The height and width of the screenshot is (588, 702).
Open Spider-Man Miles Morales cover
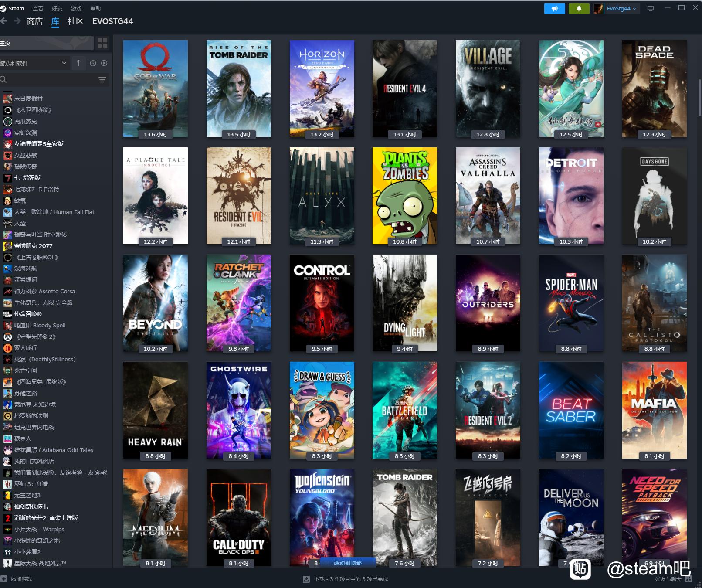pyautogui.click(x=571, y=303)
